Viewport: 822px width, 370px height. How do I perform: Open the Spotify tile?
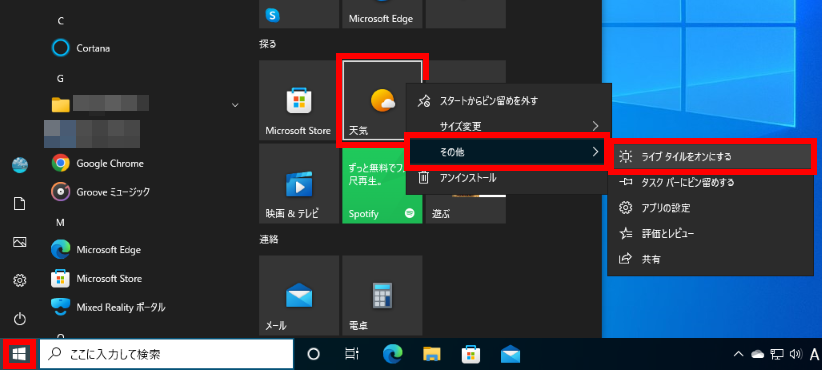pyautogui.click(x=382, y=183)
